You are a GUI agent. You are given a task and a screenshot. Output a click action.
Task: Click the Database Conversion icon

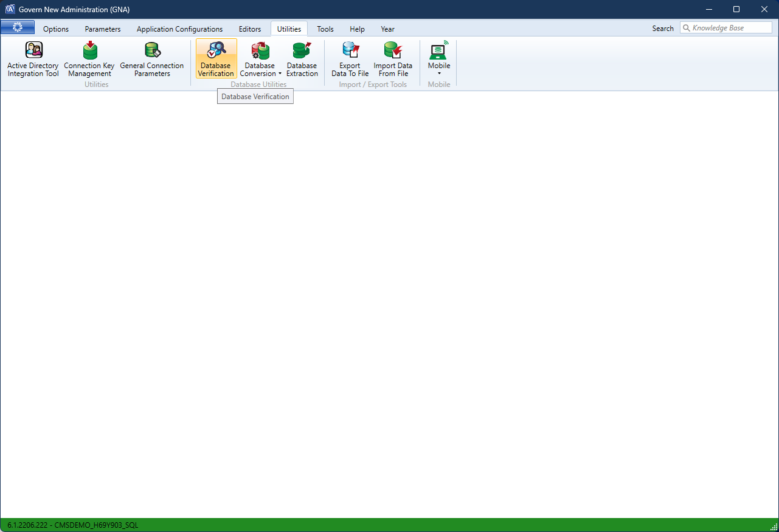[260, 51]
